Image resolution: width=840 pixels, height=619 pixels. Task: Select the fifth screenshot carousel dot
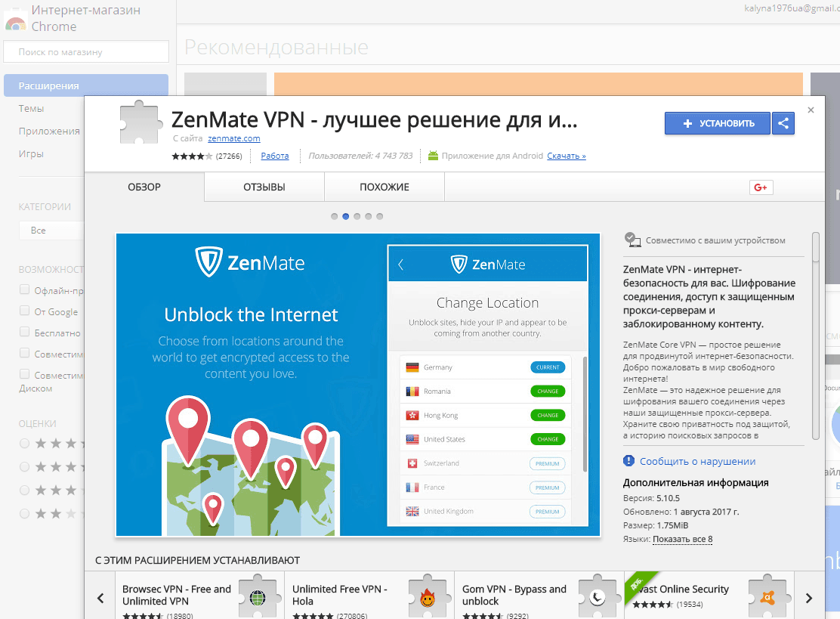[x=379, y=216]
